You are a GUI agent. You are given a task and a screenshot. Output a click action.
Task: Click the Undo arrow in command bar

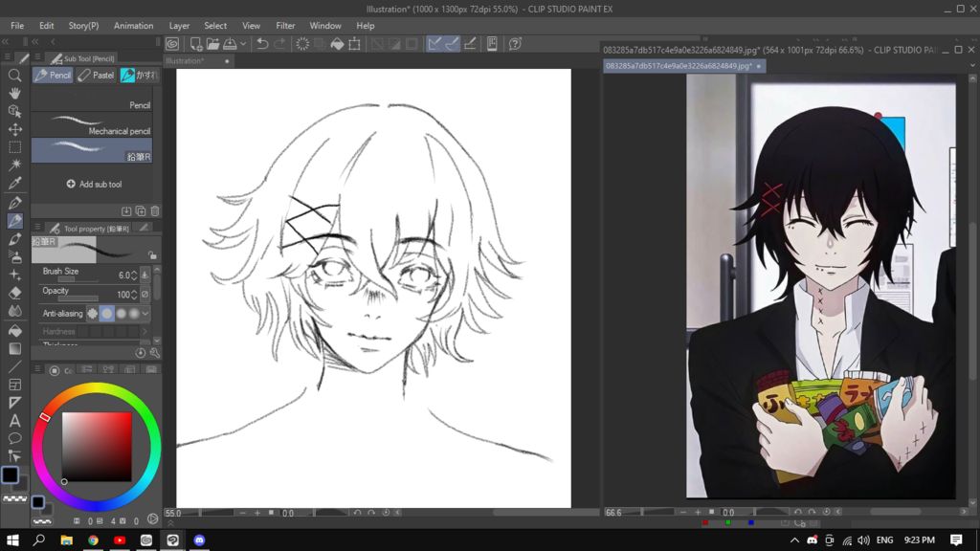(x=262, y=44)
